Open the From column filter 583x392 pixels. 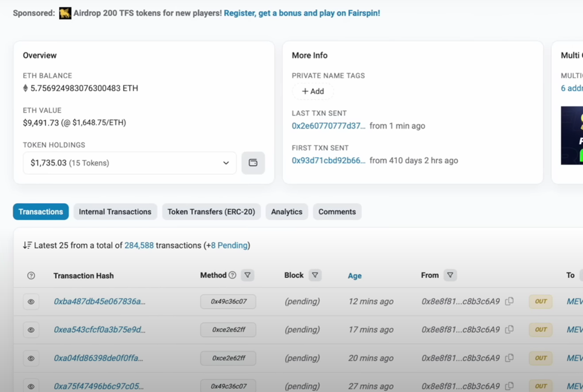point(450,275)
